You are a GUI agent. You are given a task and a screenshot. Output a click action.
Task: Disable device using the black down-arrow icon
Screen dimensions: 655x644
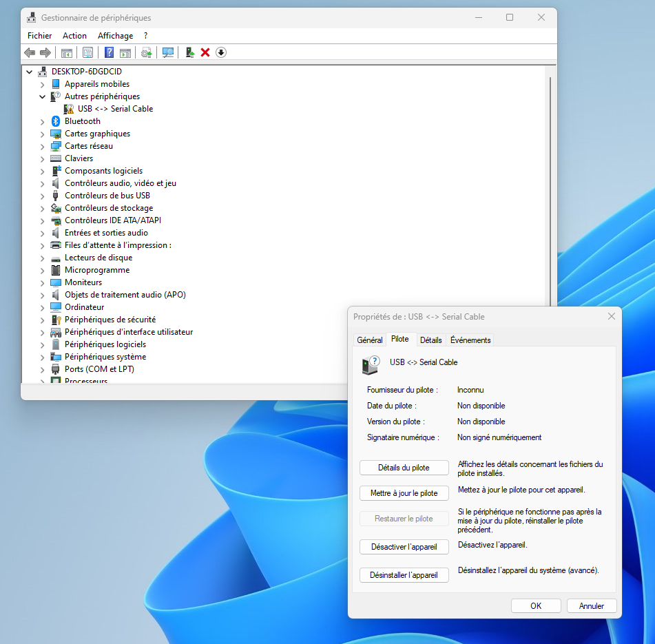point(221,52)
